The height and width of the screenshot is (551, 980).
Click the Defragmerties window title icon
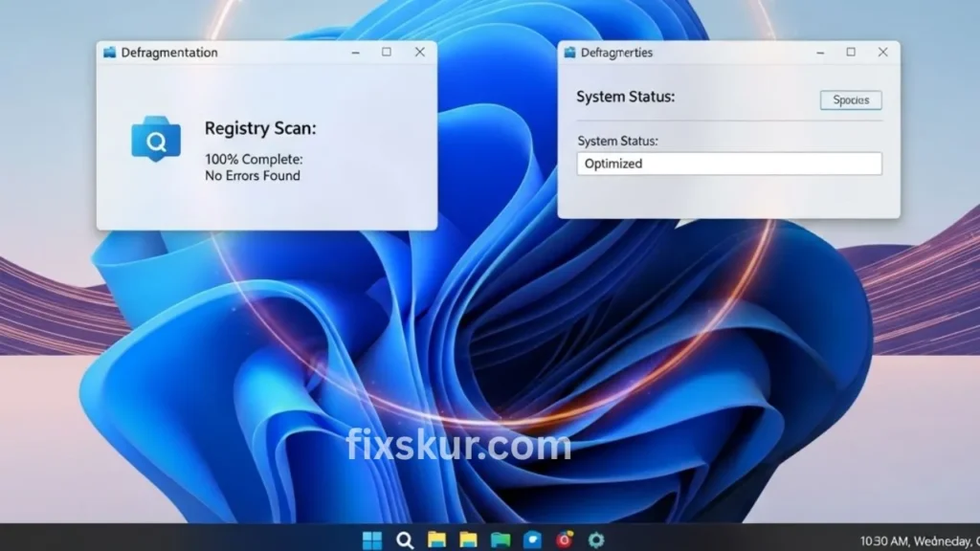569,53
